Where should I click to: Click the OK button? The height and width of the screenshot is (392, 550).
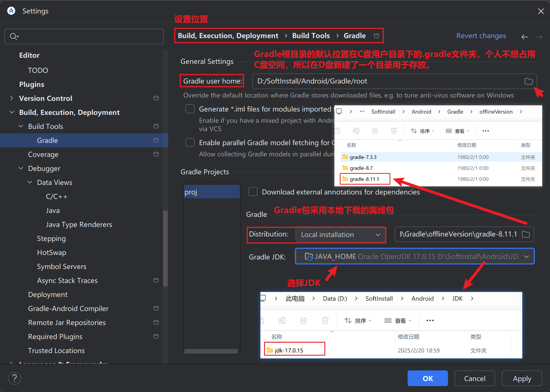coord(428,379)
